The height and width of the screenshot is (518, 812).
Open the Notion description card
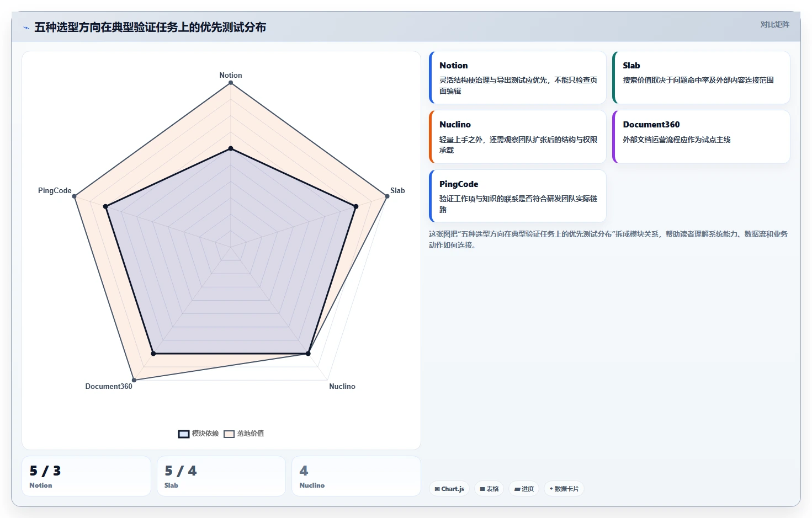(x=518, y=78)
